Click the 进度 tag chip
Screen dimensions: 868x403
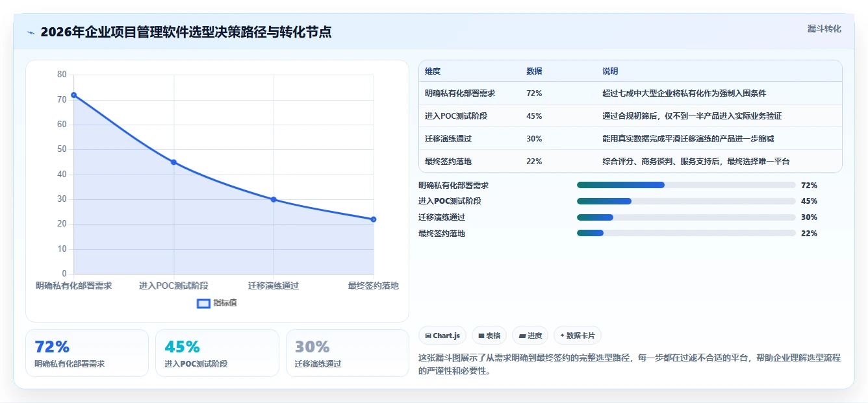530,336
